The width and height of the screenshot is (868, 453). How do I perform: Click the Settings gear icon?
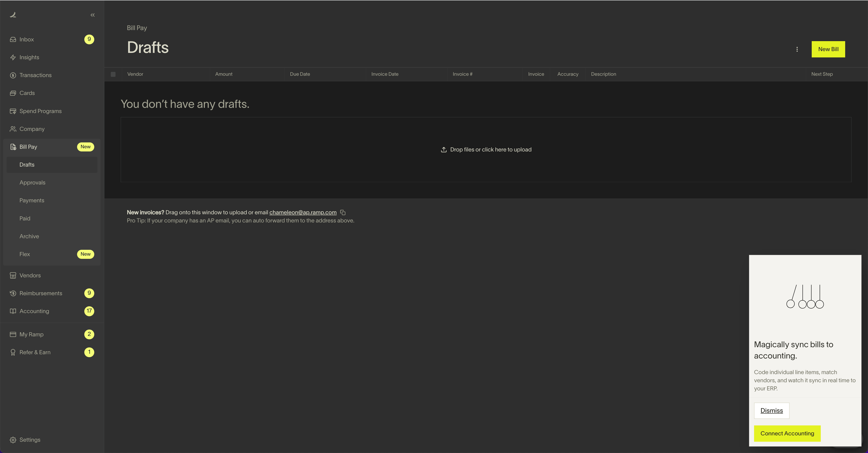13,440
